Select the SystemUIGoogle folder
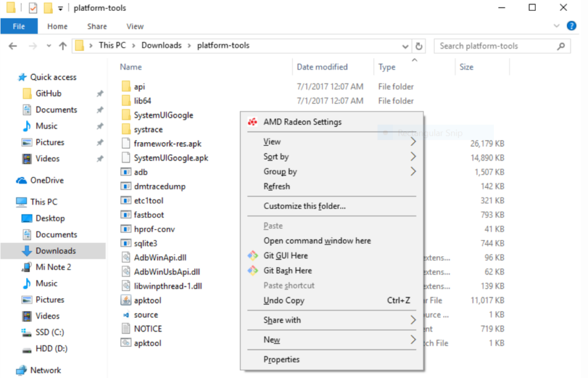 pyautogui.click(x=164, y=115)
